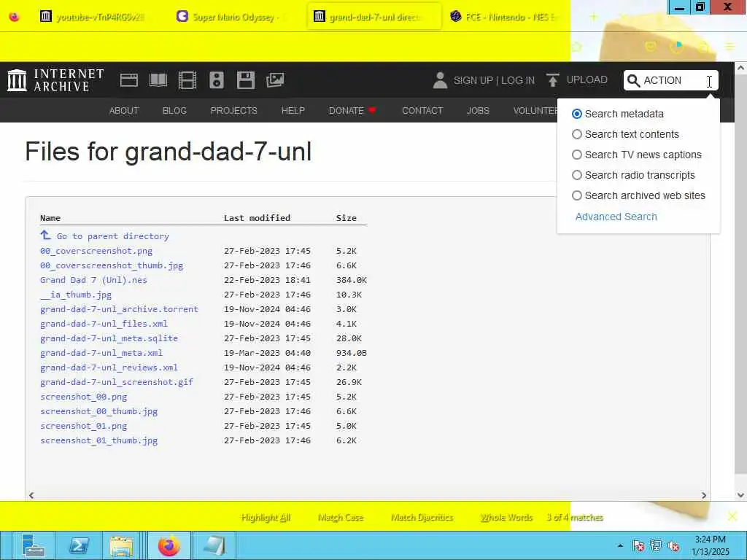Viewport: 747px width, 560px height.
Task: Click the user avatar icon
Action: [440, 80]
